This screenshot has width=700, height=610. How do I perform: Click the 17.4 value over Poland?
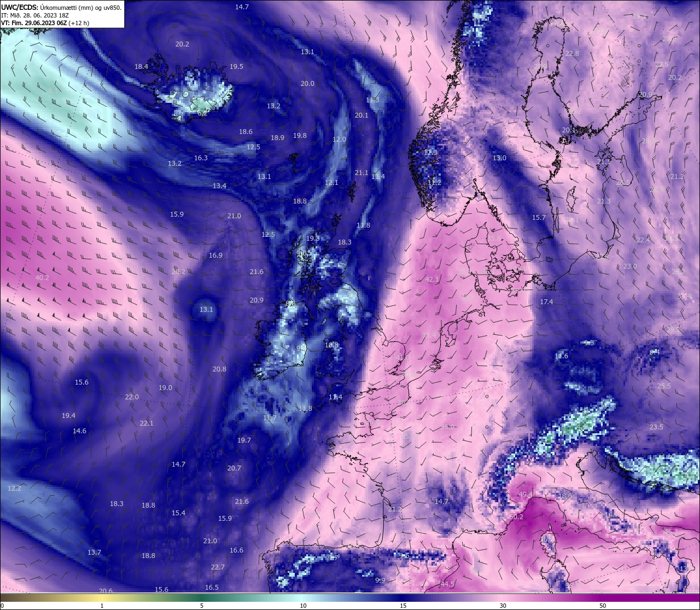(546, 302)
